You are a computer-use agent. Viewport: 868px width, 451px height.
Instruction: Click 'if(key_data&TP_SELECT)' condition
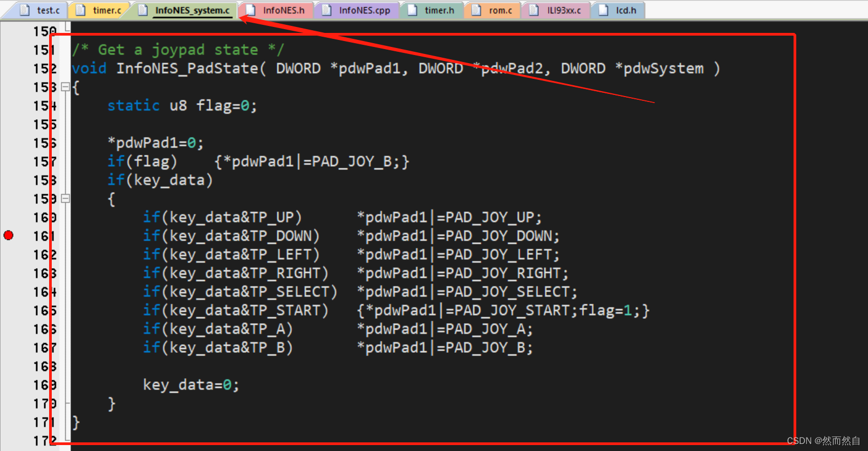(x=241, y=292)
